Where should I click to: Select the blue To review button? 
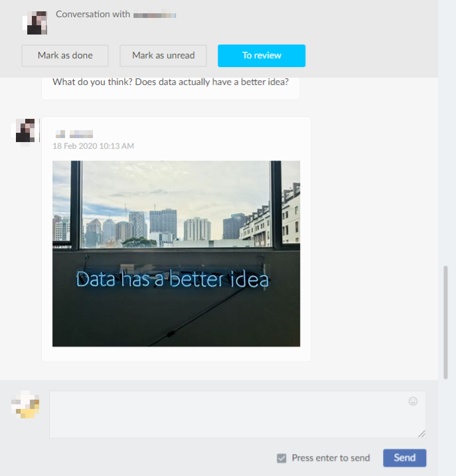pyautogui.click(x=262, y=56)
